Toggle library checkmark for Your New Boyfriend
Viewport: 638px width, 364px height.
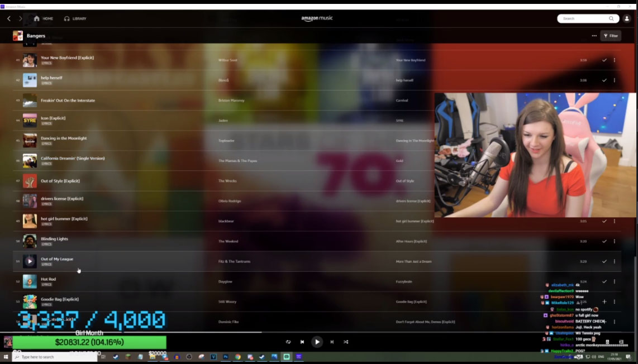point(604,60)
